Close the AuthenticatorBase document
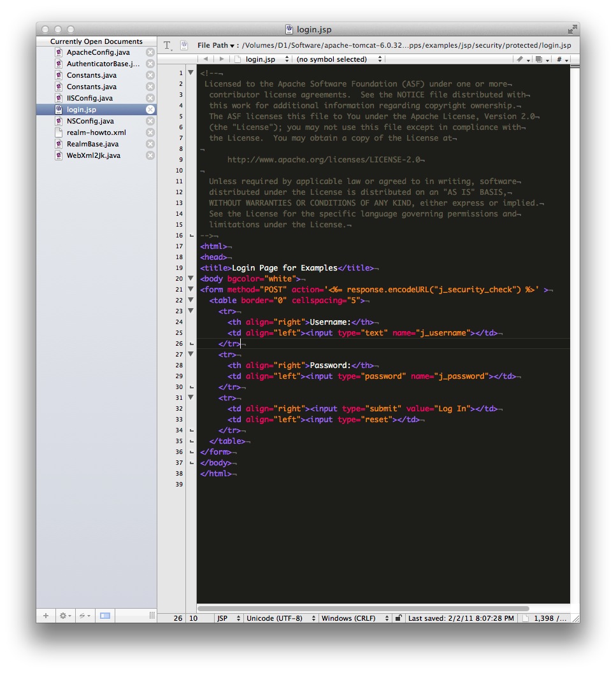Image resolution: width=616 pixels, height=673 pixels. 150,64
